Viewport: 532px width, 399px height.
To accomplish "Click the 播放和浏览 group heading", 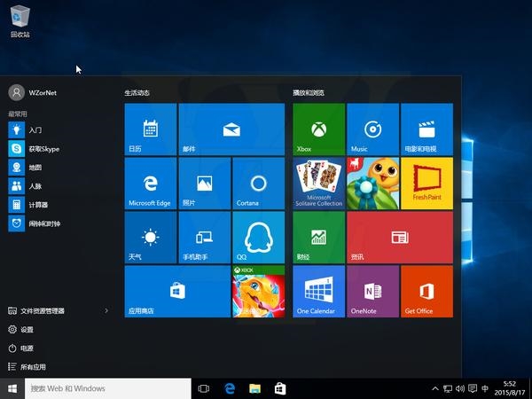I will point(309,92).
